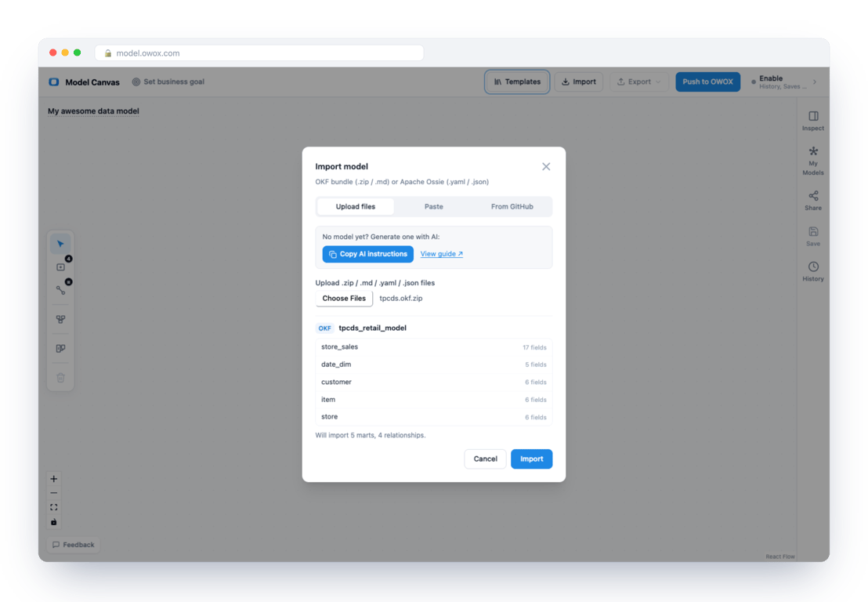
Task: Expand the Enable History, Saves chevron
Action: click(x=814, y=82)
